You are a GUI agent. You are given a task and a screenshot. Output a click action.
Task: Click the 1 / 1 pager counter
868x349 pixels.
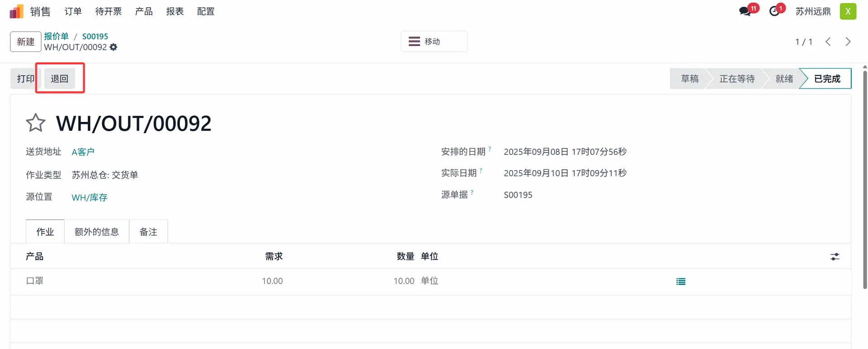[804, 42]
